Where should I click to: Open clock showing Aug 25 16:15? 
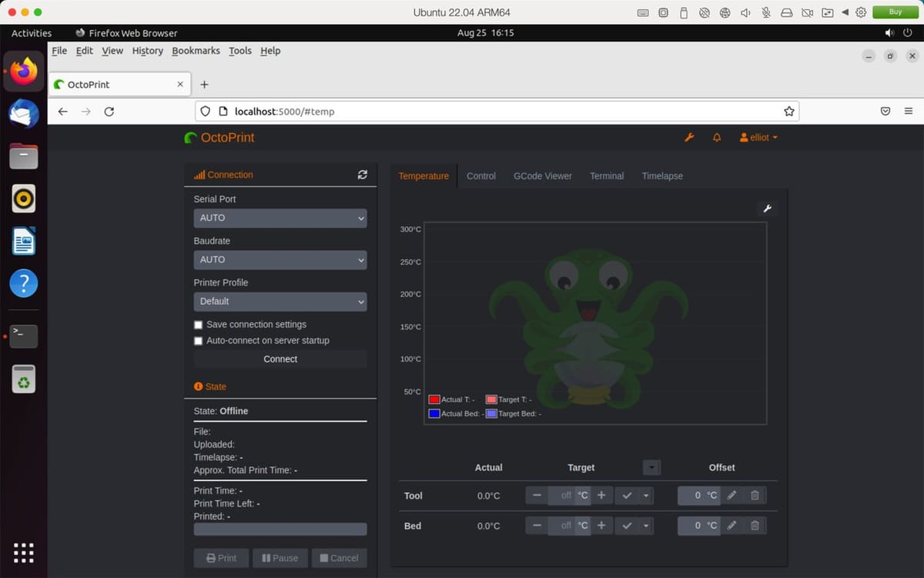485,33
